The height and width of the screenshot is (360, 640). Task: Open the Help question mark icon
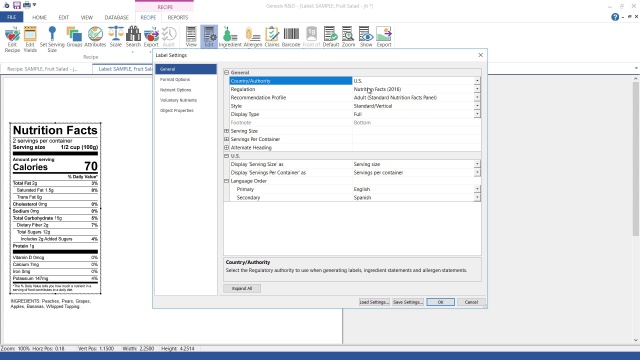coord(615,17)
